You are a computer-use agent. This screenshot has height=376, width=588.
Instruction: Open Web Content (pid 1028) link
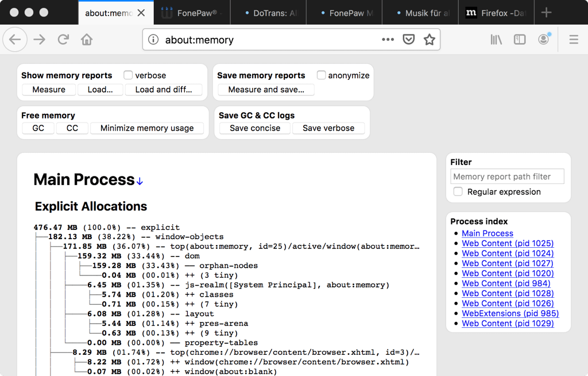[508, 293]
